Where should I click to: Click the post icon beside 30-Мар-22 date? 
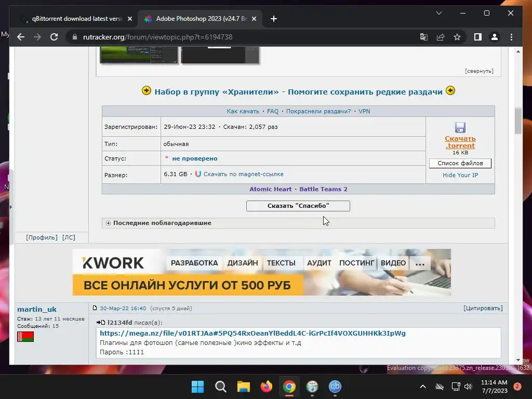coord(95,308)
